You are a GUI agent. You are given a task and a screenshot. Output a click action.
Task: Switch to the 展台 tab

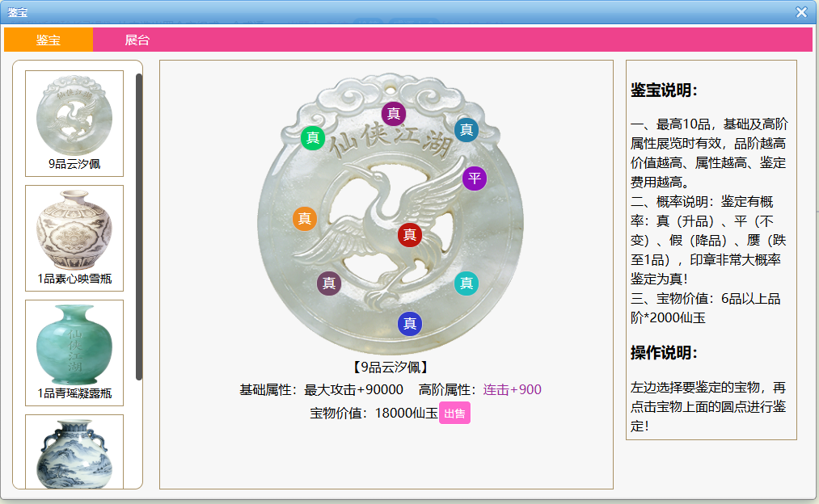pyautogui.click(x=137, y=40)
